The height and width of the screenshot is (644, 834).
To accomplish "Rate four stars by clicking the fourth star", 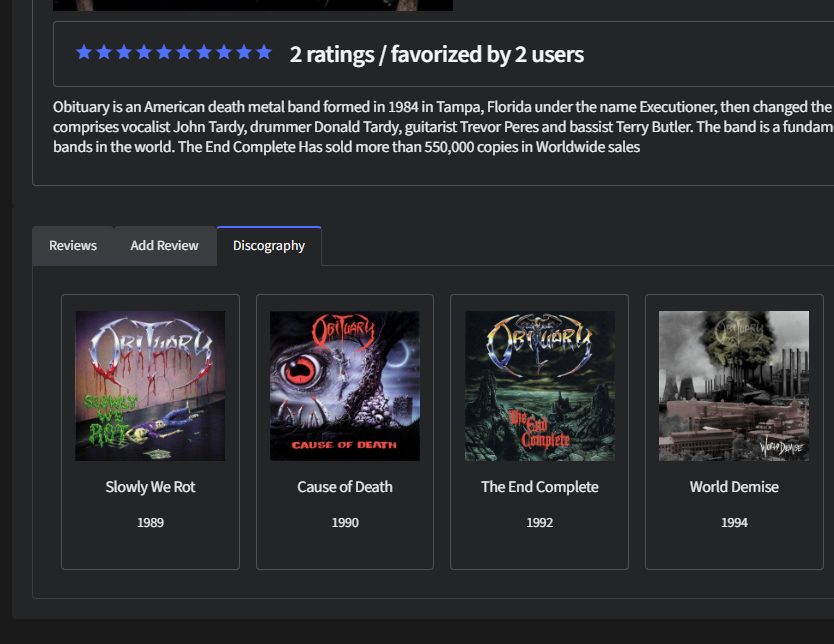I will pyautogui.click(x=145, y=53).
